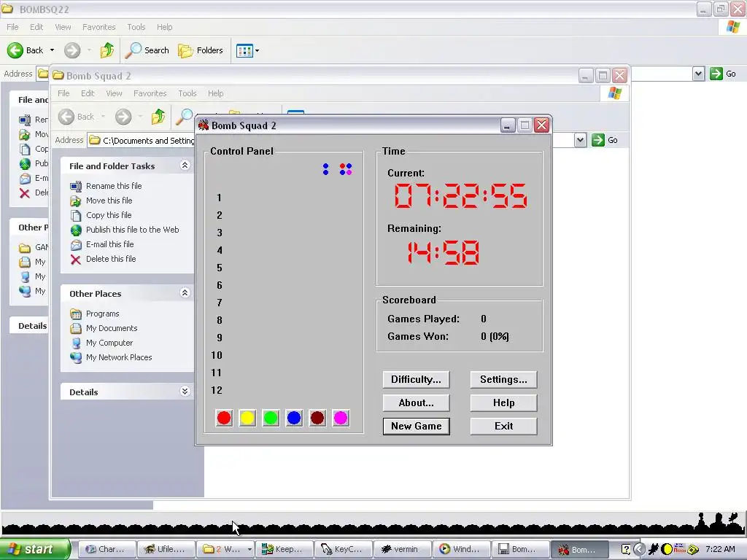Image resolution: width=747 pixels, height=560 pixels.
Task: Pick the dark red color peg
Action: pyautogui.click(x=317, y=418)
